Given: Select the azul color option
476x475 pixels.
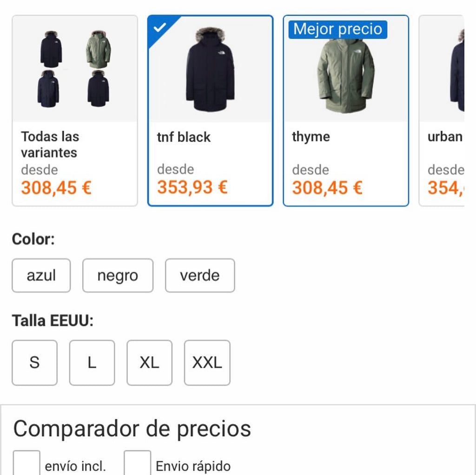Looking at the screenshot, I should pyautogui.click(x=41, y=275).
